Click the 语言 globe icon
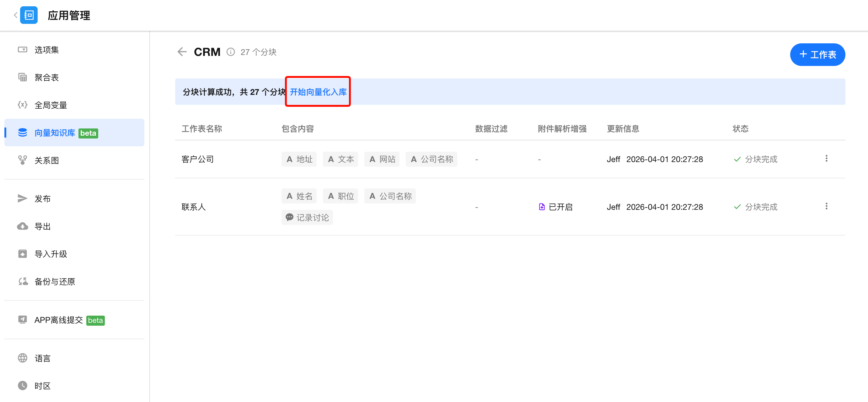This screenshot has width=868, height=402. (x=23, y=358)
